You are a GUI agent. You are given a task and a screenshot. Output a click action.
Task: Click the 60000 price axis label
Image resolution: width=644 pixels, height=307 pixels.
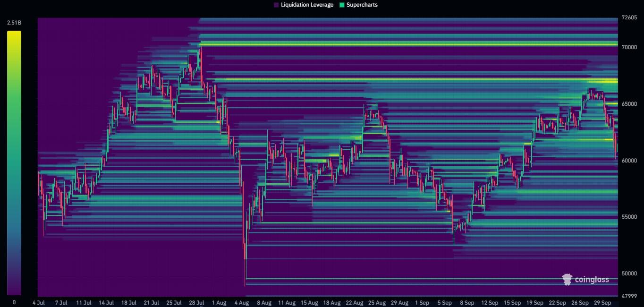[629, 160]
